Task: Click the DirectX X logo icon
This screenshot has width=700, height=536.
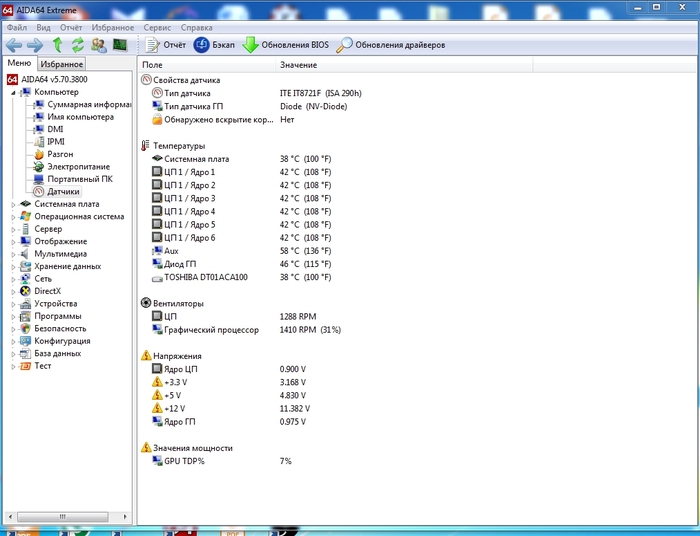Action: (26, 291)
